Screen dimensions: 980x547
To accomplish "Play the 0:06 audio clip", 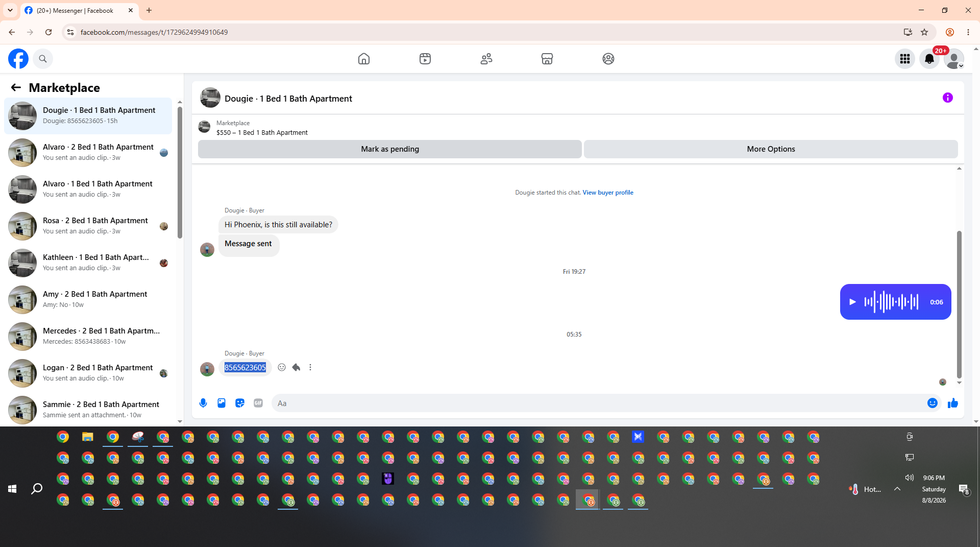I will click(852, 302).
